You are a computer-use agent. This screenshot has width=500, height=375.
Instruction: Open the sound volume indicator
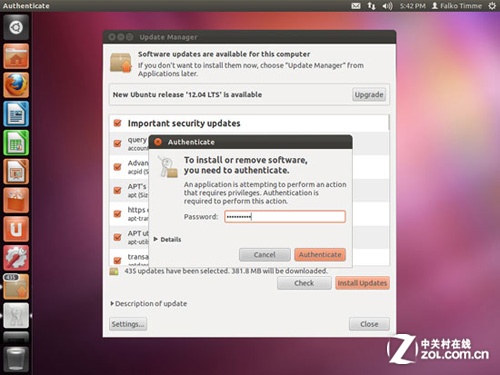387,6
